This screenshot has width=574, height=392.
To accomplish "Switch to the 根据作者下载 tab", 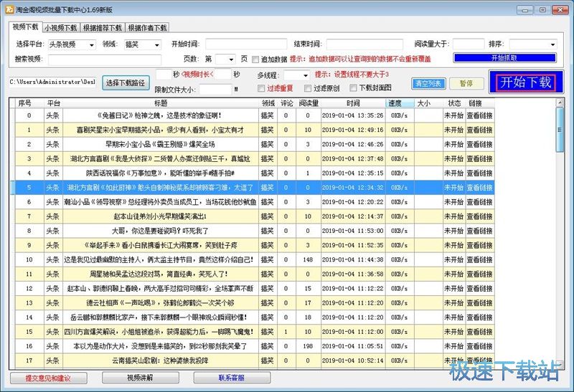I will pos(147,28).
